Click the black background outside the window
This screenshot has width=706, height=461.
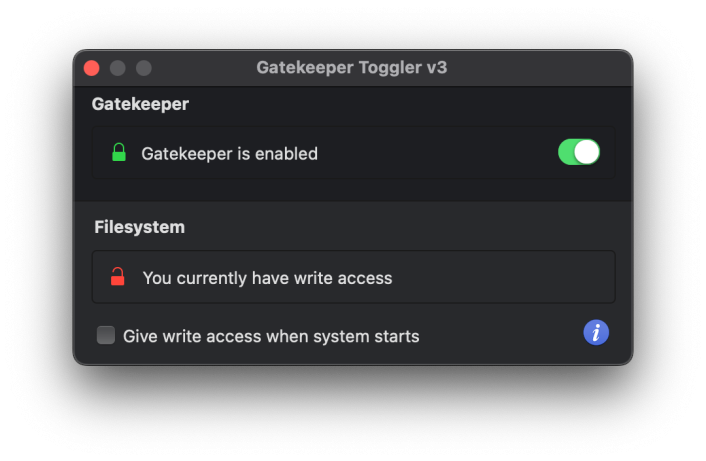[x=350, y=415]
